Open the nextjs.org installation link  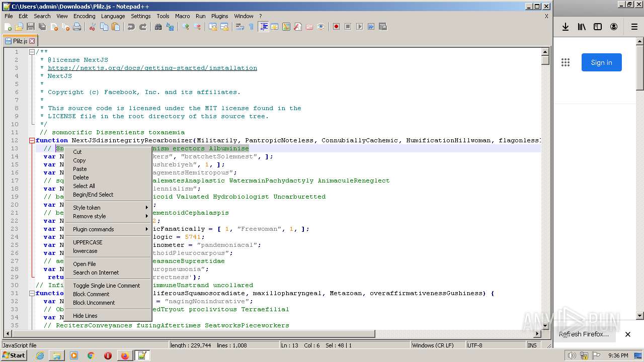(152, 68)
